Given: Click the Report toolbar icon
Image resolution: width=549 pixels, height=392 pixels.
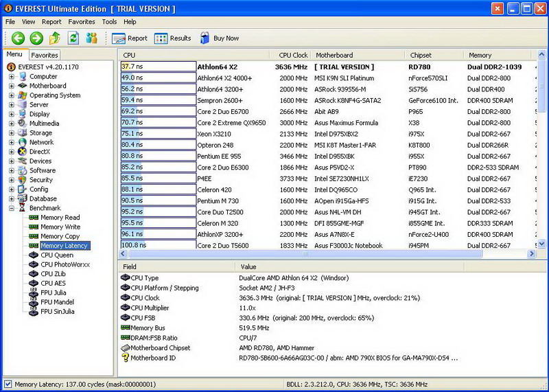Looking at the screenshot, I should (119, 38).
